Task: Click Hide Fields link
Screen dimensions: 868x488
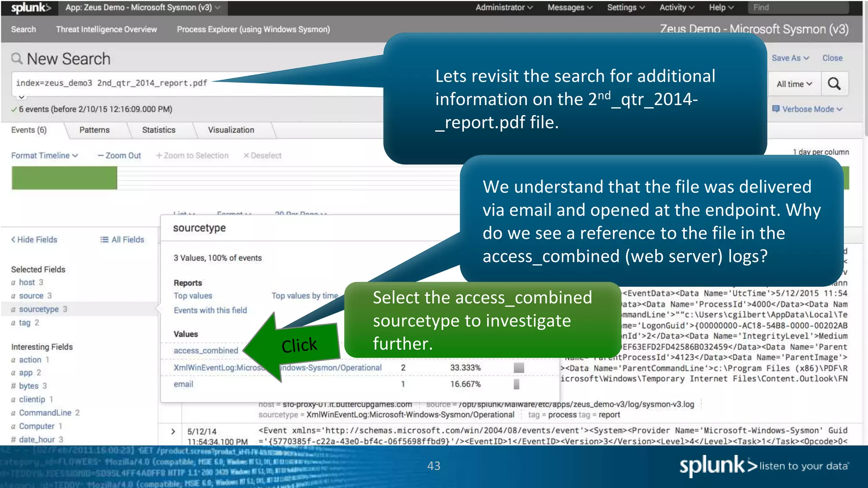Action: [34, 240]
